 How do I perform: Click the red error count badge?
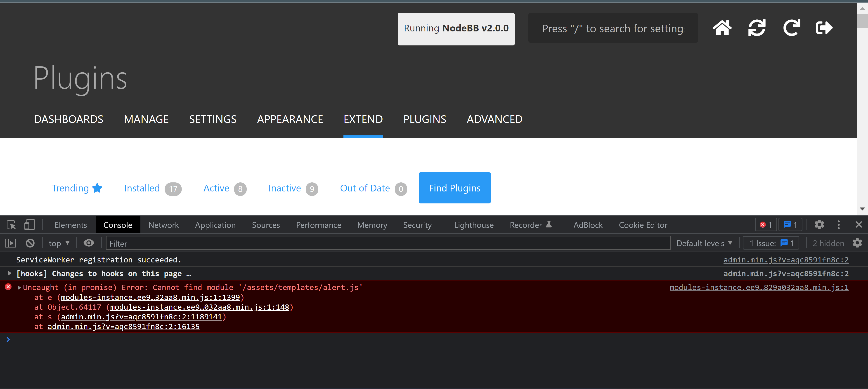pyautogui.click(x=766, y=225)
